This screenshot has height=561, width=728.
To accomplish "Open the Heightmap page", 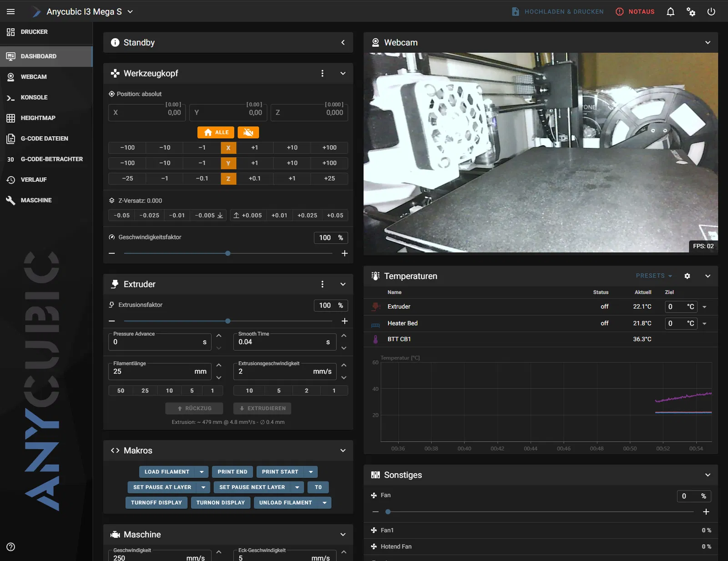I will [38, 118].
